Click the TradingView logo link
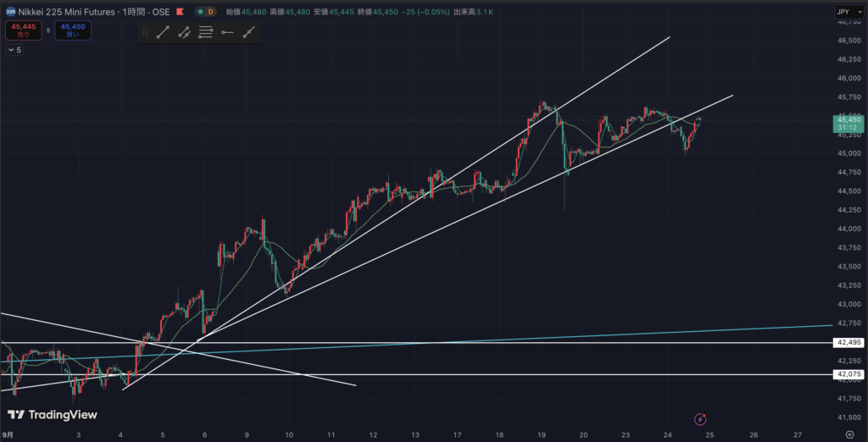Image resolution: width=868 pixels, height=442 pixels. point(53,415)
